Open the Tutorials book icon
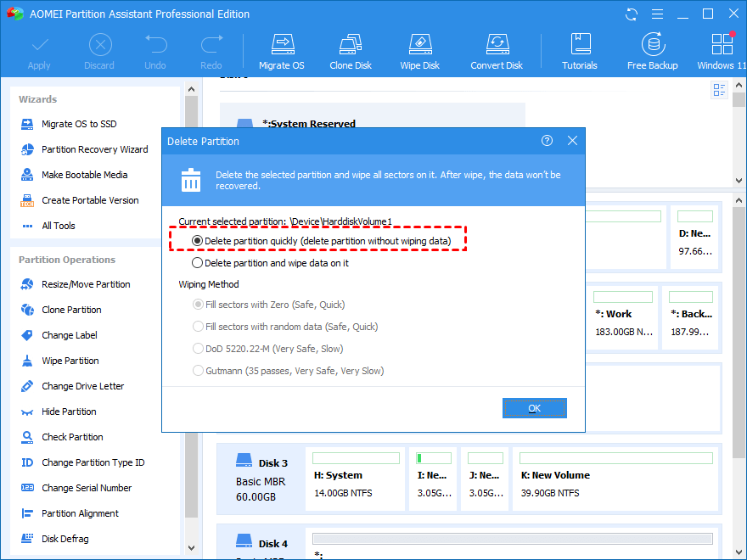747x560 pixels. (x=581, y=44)
